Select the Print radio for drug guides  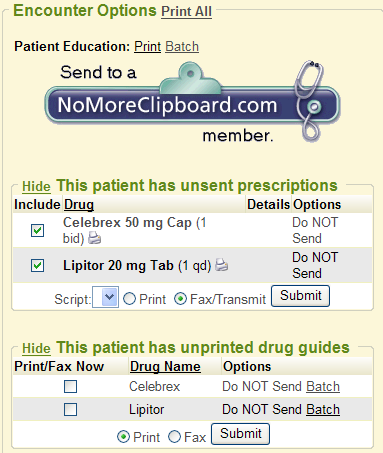[x=123, y=436]
